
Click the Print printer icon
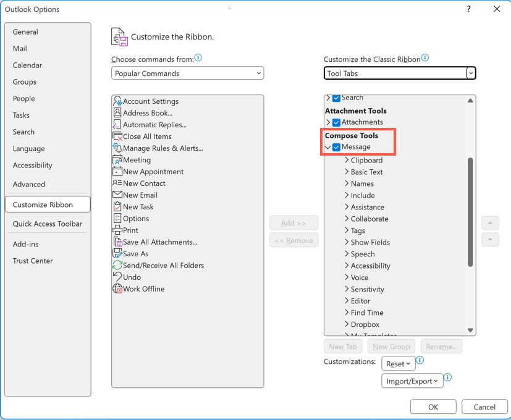coord(117,230)
